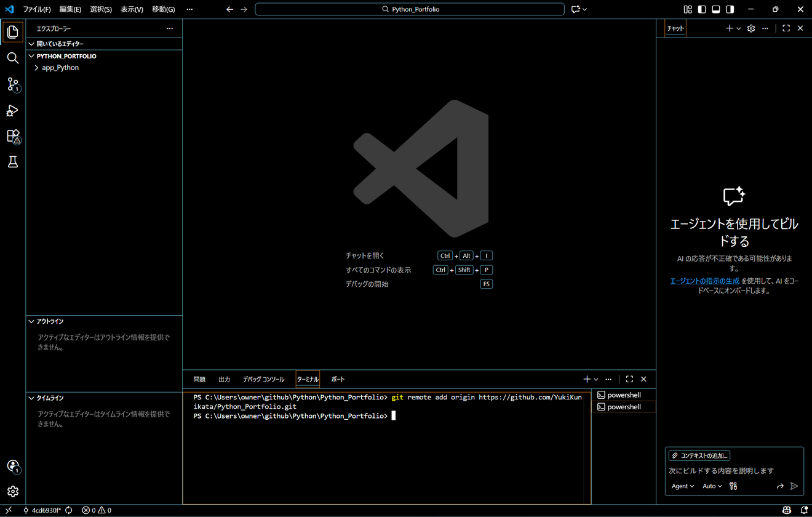Open the Run and Debug view
The width and height of the screenshot is (812, 517).
pos(13,111)
